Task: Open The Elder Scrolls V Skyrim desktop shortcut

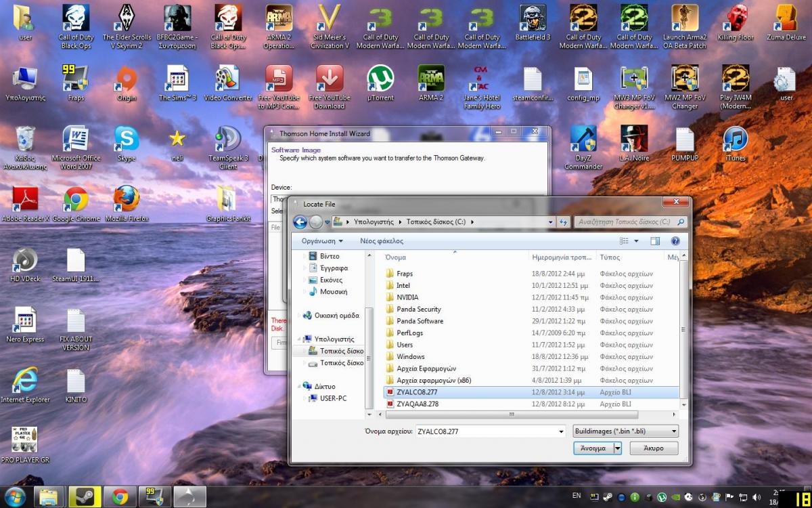Action: pos(127,27)
